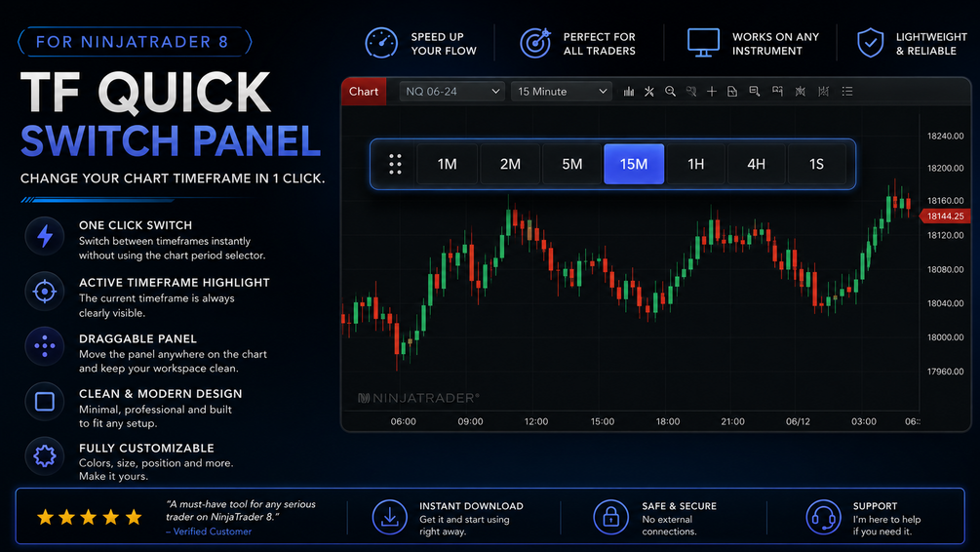Click the lightning bolt One Click Switch icon
This screenshot has width=980, height=552.
(x=45, y=236)
